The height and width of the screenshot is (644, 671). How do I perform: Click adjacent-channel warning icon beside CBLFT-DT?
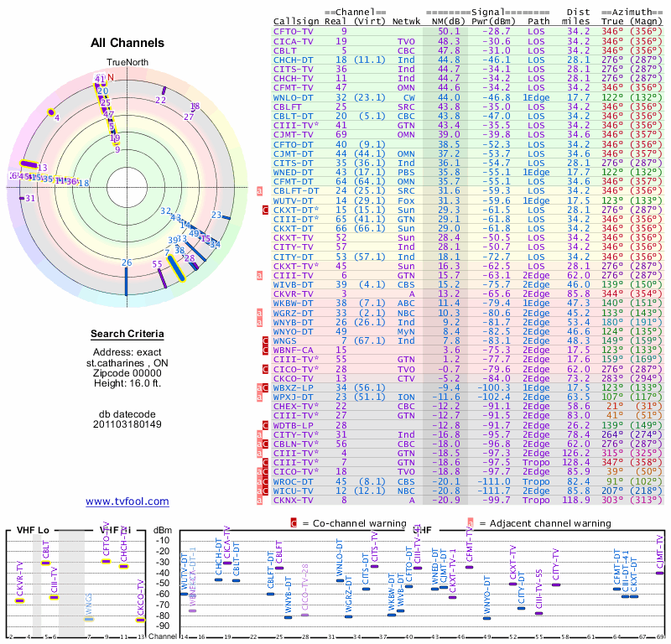260,191
